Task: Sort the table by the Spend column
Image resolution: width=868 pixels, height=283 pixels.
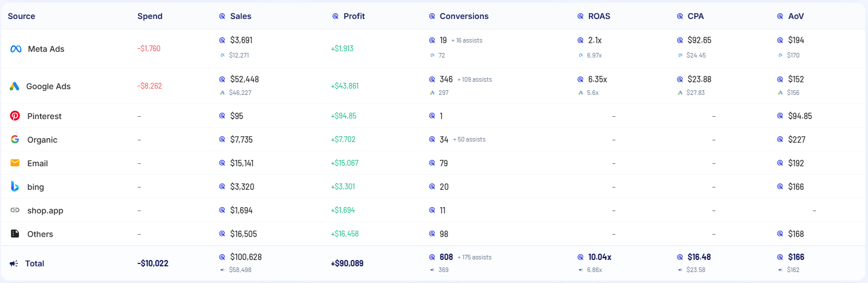Action: tap(150, 16)
